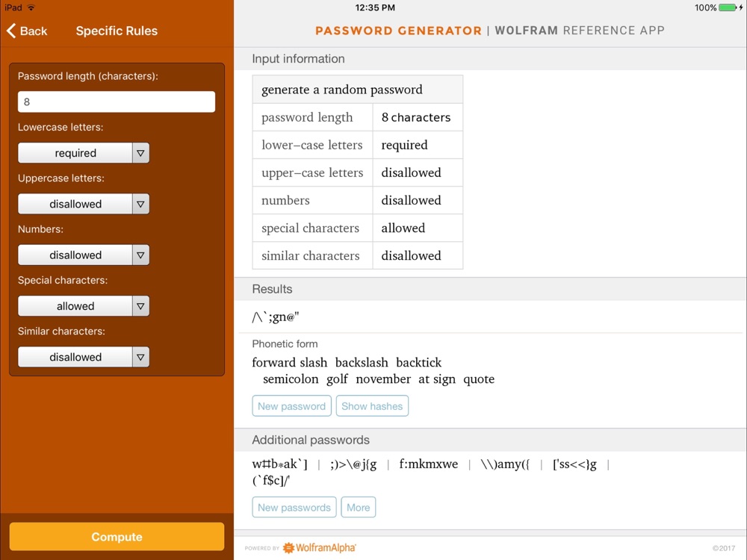Click the Specific Rules title
The image size is (747, 560).
117,31
